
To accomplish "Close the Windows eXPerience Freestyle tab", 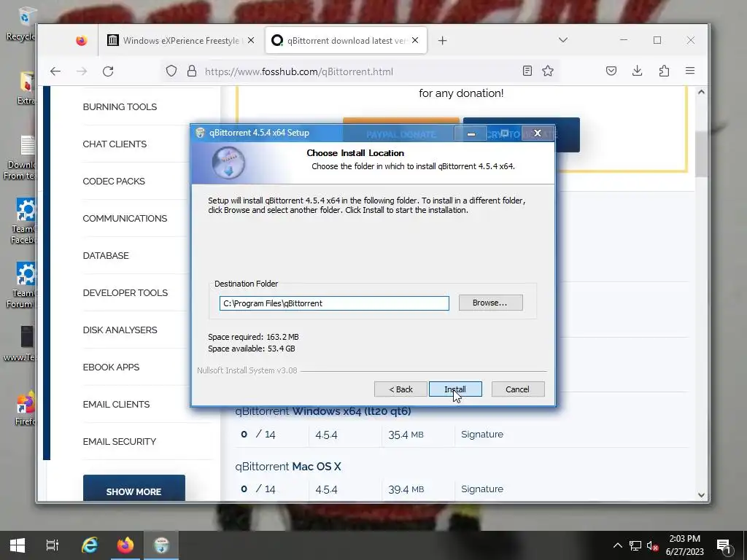I will 251,41.
